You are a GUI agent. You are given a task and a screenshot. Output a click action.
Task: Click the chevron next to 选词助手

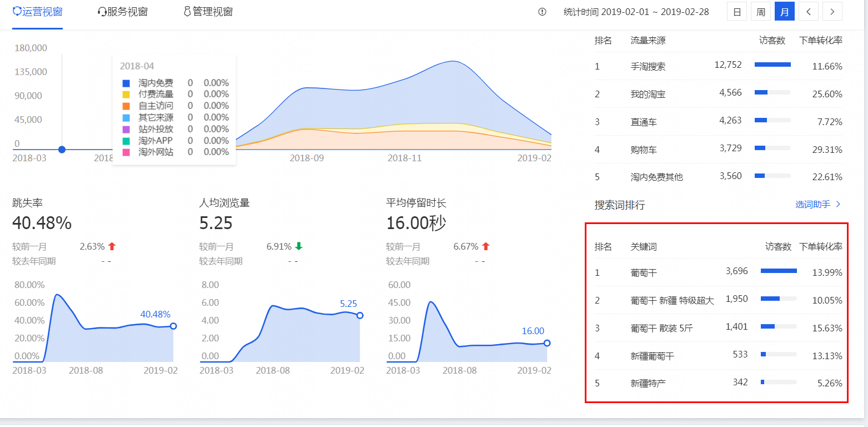[839, 205]
